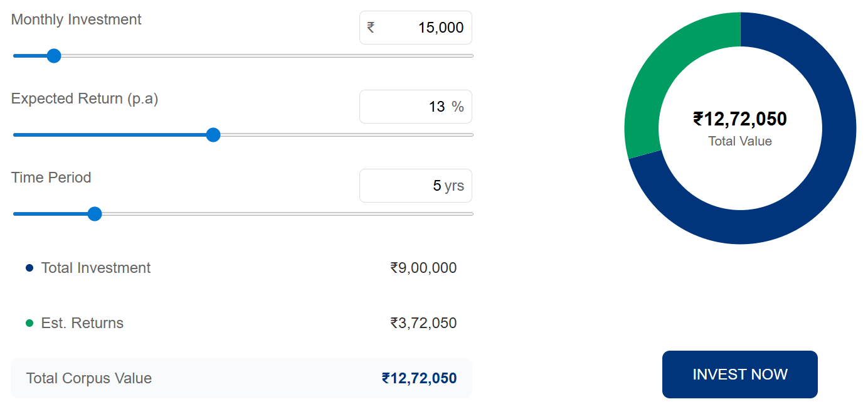Click the Time Period years input field

(416, 186)
